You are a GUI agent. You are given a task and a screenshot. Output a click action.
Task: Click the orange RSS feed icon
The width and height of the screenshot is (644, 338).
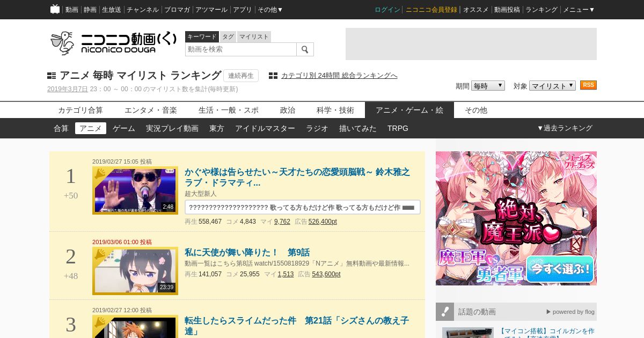tap(588, 85)
